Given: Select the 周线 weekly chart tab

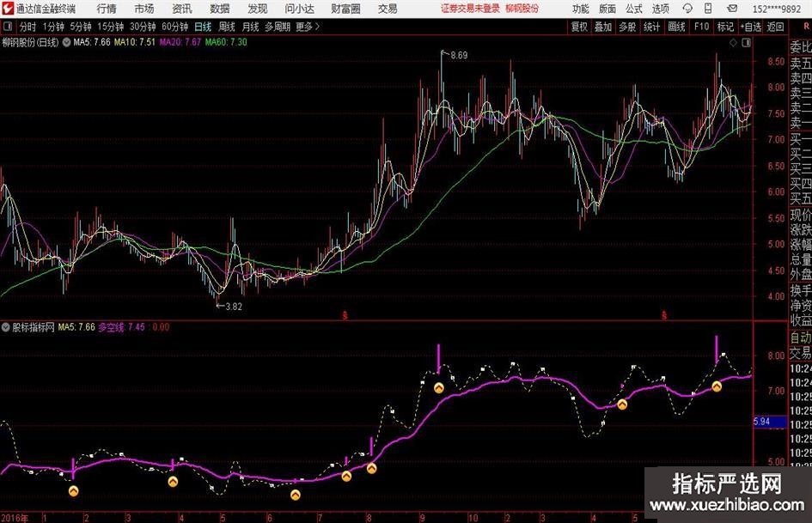Looking at the screenshot, I should point(227,27).
